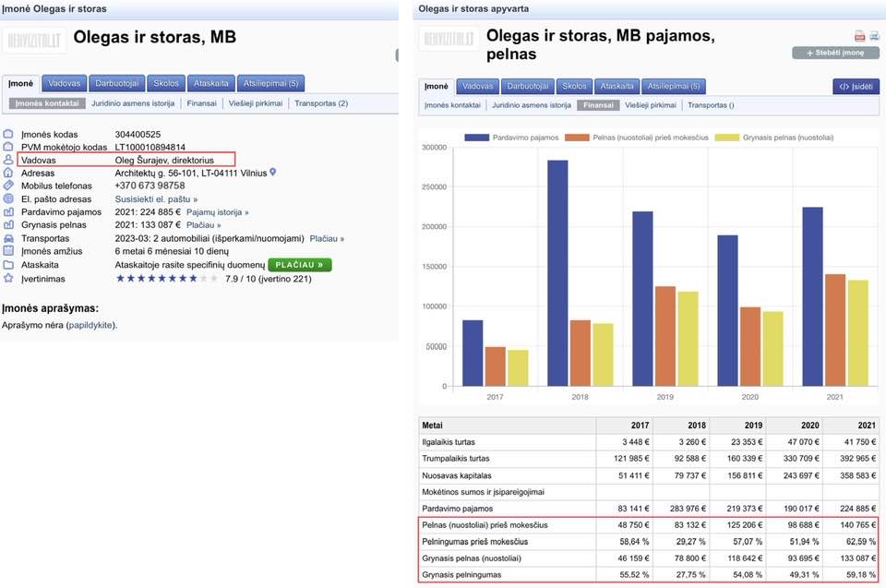The image size is (886, 588).
Task: Click Plačiau link in the Transportas row
Action: coord(327,238)
